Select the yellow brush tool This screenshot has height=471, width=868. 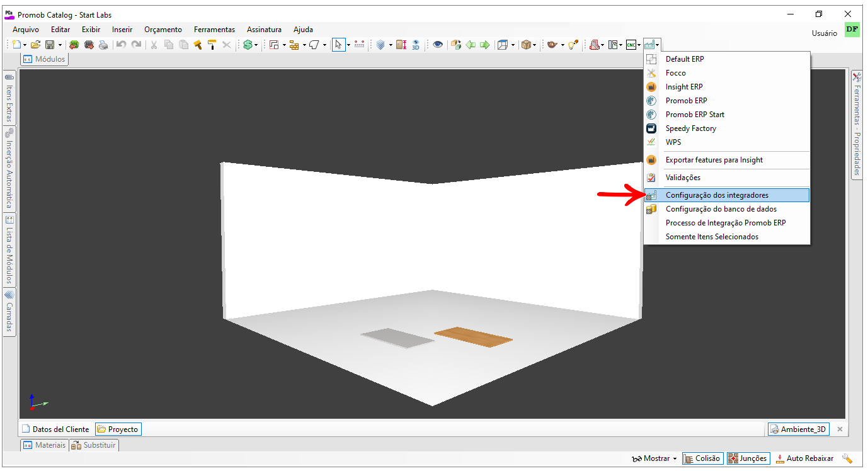click(x=198, y=45)
